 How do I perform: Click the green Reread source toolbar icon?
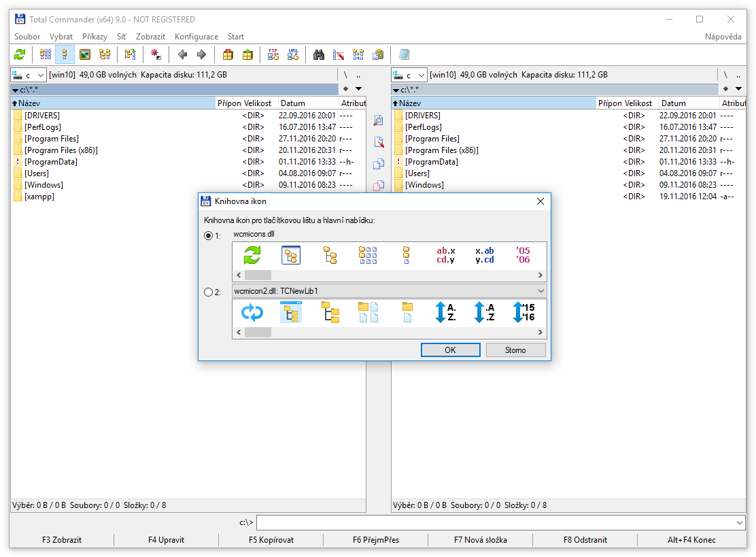click(x=20, y=54)
